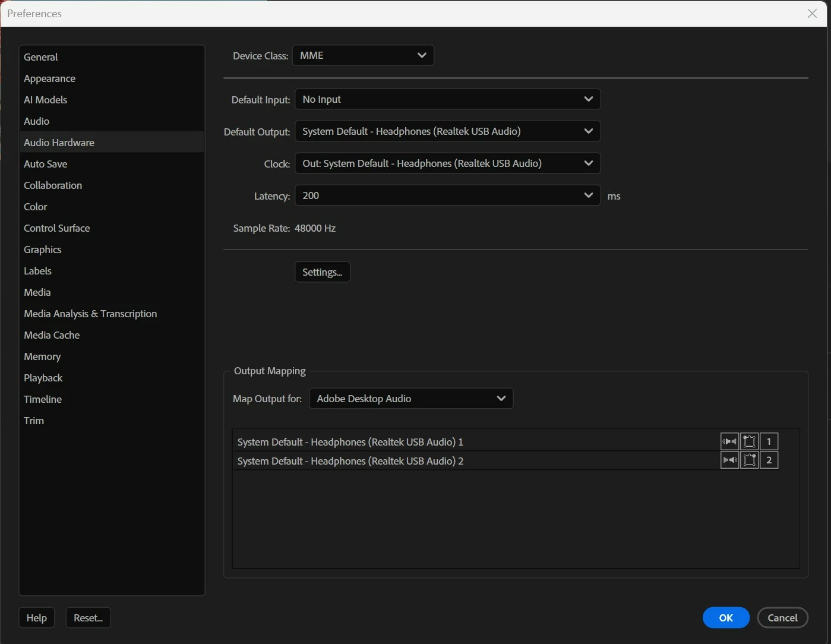Click the 48000 Hz sample rate value
Image resolution: width=831 pixels, height=644 pixels.
pos(315,228)
